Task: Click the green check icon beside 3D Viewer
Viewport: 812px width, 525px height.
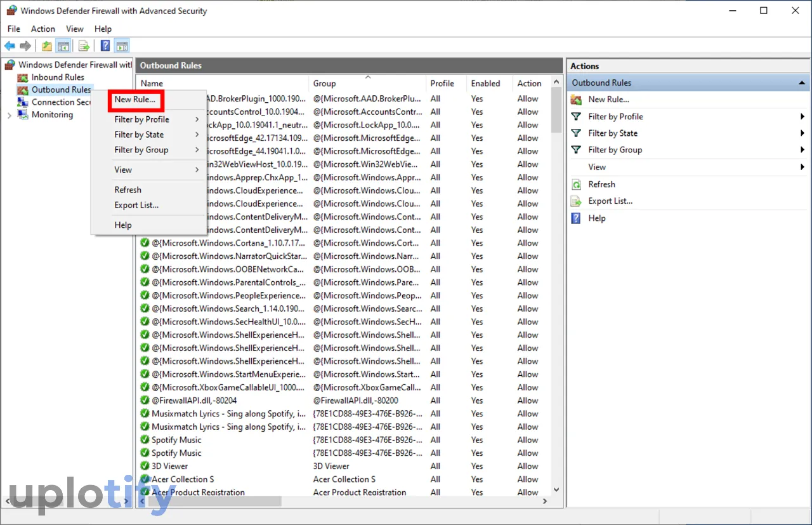Action: 145,466
